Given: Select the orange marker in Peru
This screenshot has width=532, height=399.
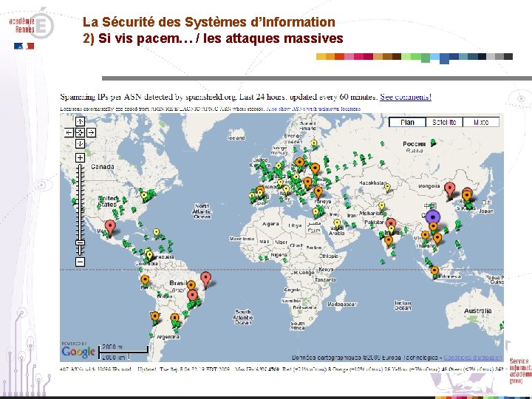Looking at the screenshot, I should 145,280.
